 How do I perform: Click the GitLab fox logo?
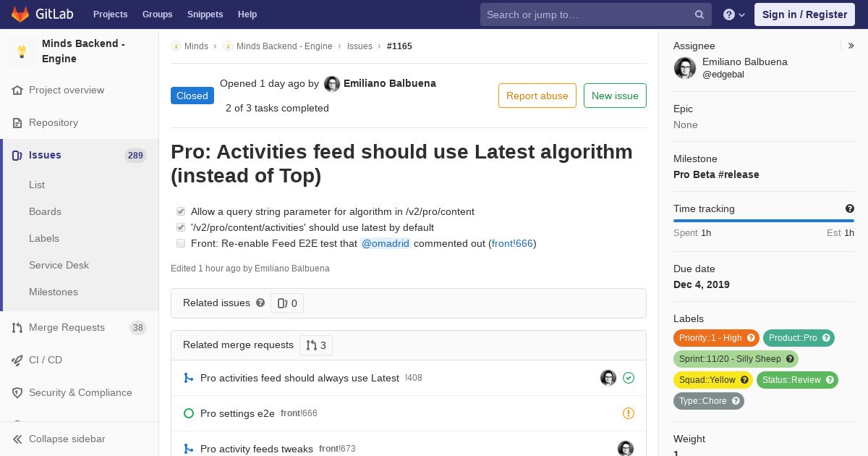point(20,14)
